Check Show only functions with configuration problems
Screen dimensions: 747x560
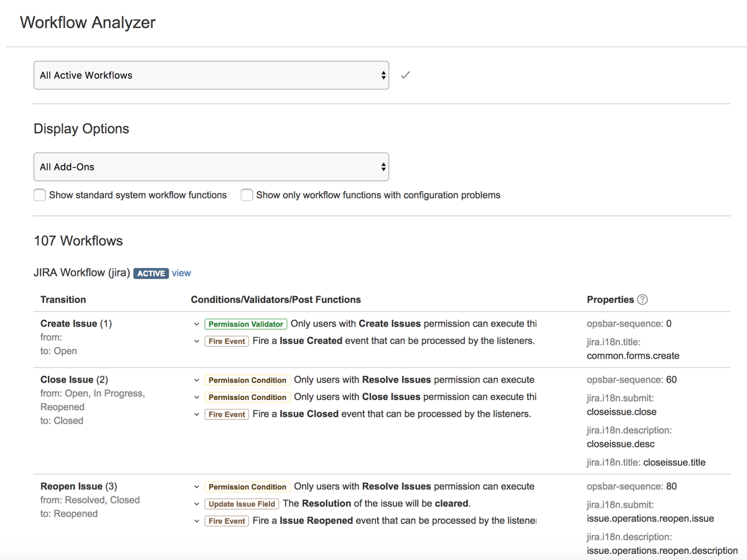pos(247,195)
